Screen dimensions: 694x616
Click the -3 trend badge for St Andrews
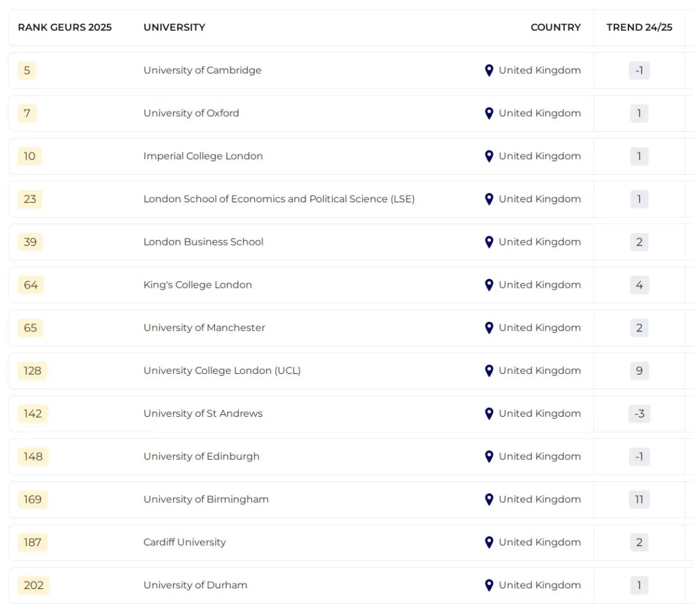pos(639,414)
